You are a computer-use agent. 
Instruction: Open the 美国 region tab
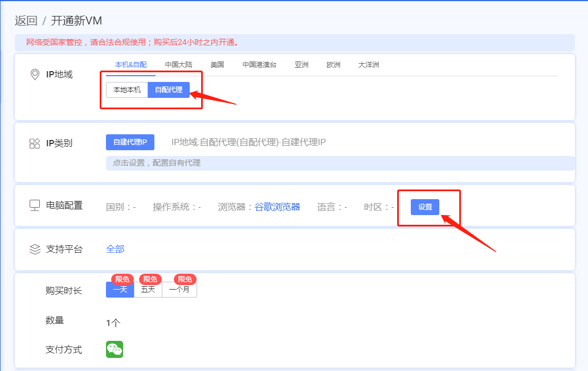(x=217, y=65)
